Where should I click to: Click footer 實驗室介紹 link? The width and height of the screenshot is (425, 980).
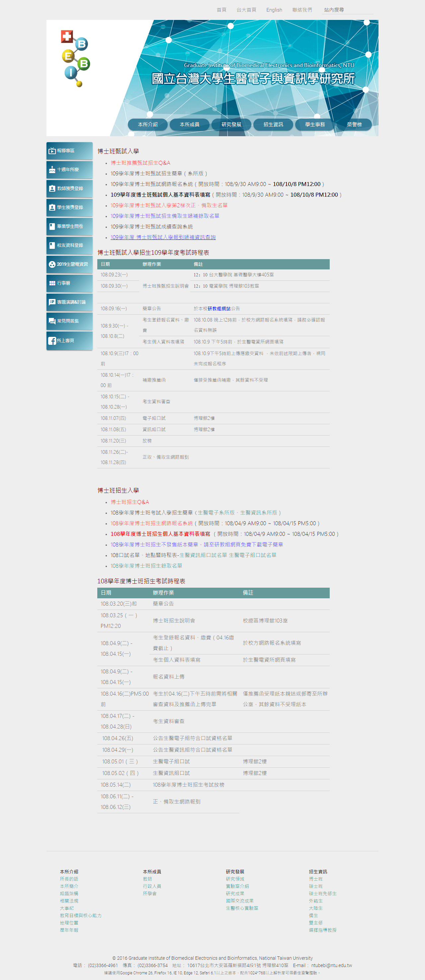(237, 886)
